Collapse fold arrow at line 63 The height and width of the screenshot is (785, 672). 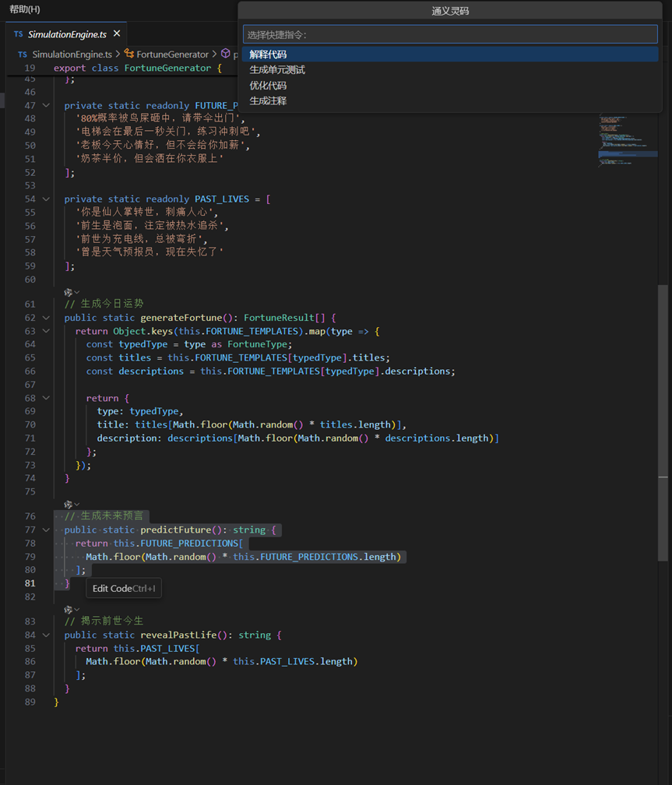(x=46, y=331)
